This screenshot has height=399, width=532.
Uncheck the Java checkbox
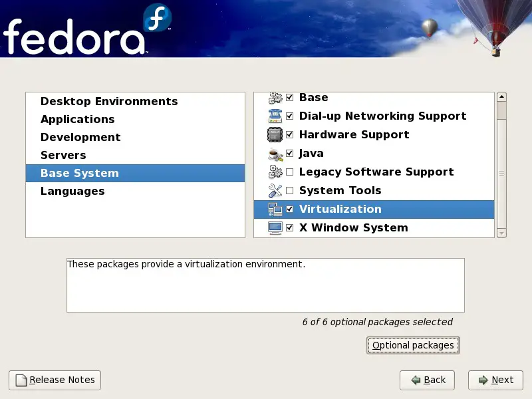point(290,153)
